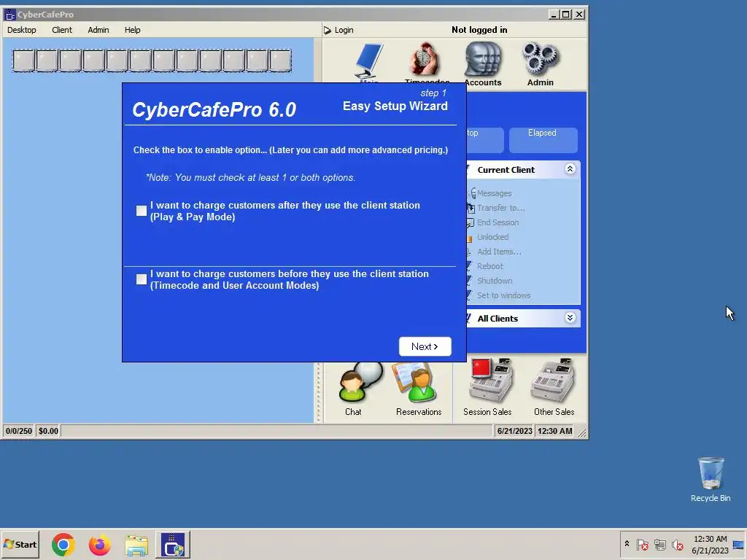Click the status bar time 12:30 AM
Image resolution: width=747 pixels, height=560 pixels.
tap(555, 431)
